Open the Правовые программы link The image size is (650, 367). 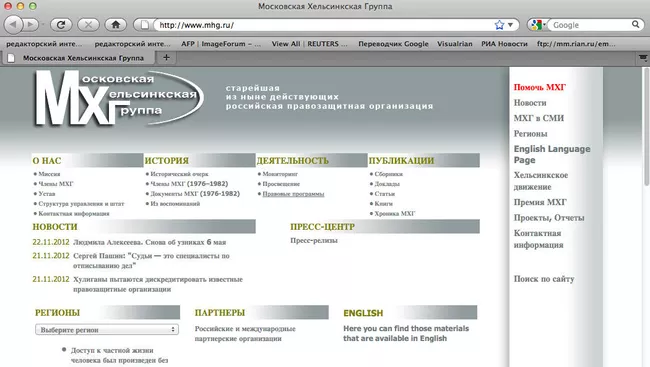click(x=293, y=194)
